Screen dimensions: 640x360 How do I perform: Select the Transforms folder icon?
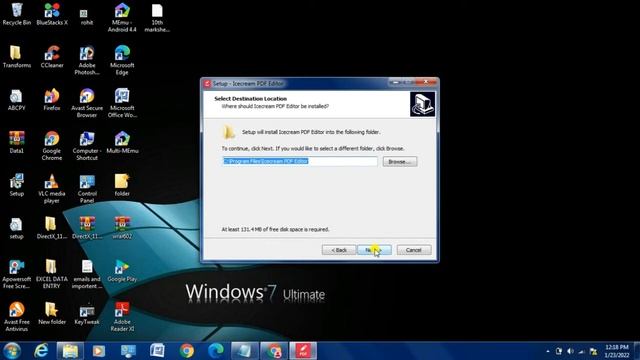[16, 57]
